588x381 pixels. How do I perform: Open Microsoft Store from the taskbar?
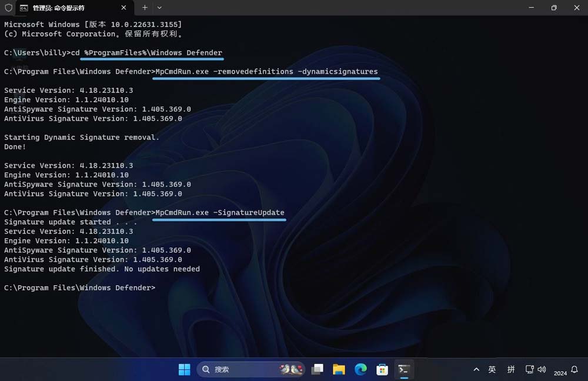pos(382,369)
